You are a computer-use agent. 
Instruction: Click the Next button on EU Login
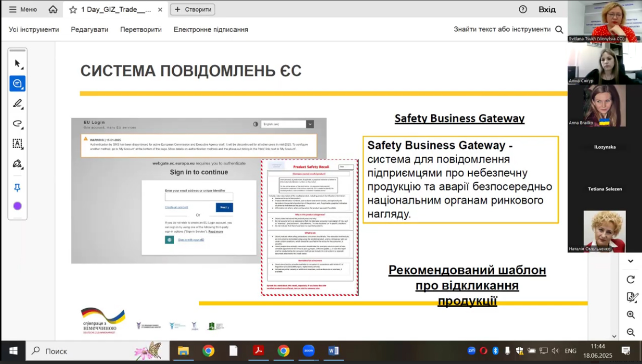coord(224,207)
